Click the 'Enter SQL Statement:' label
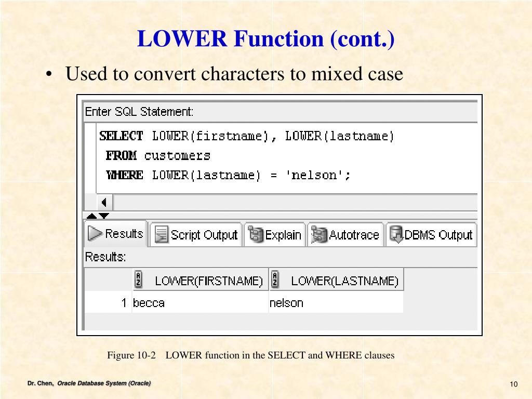The image size is (532, 399). coord(139,112)
